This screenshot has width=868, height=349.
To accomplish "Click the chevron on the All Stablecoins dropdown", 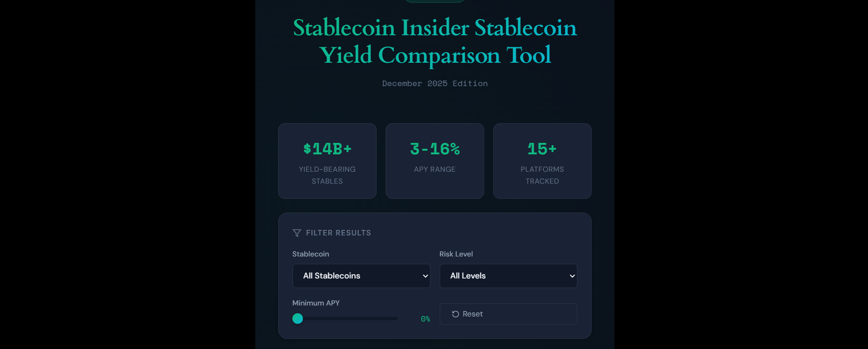I will [424, 276].
